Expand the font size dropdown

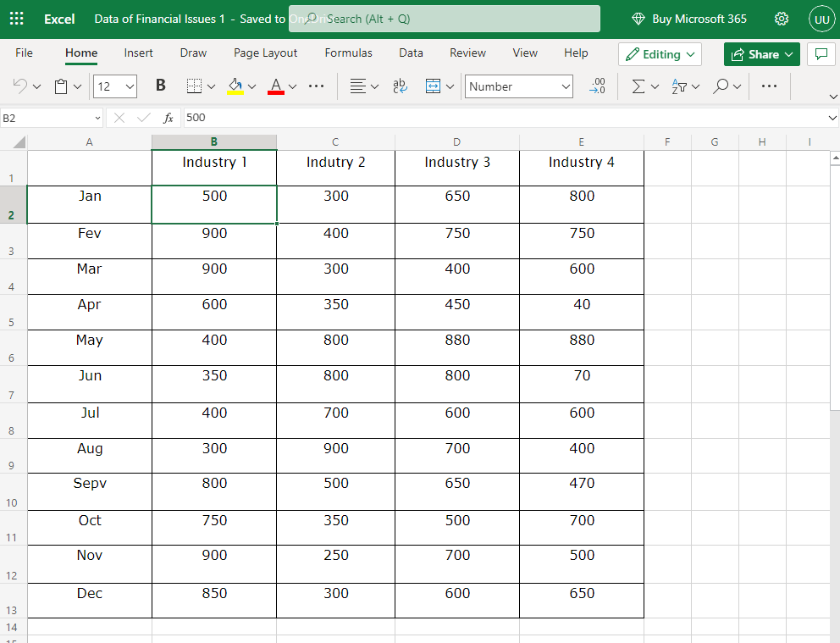coord(130,86)
